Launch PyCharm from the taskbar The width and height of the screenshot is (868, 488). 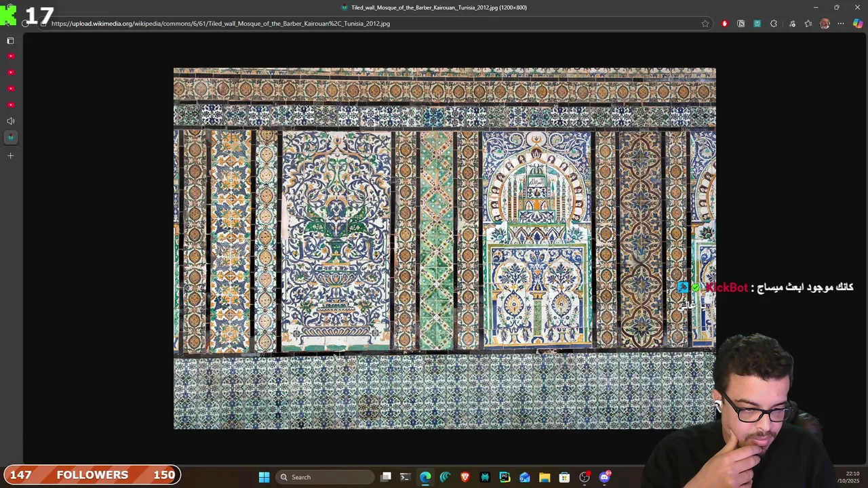pos(505,477)
